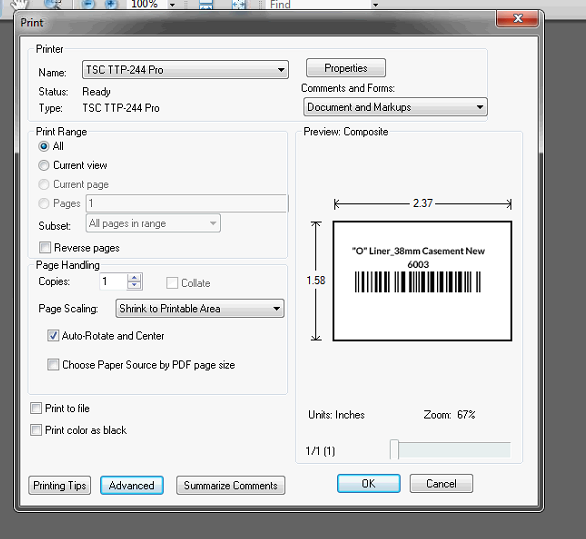Expand the Page Scaling dropdown
Viewport: 586px width, 539px height.
point(200,308)
